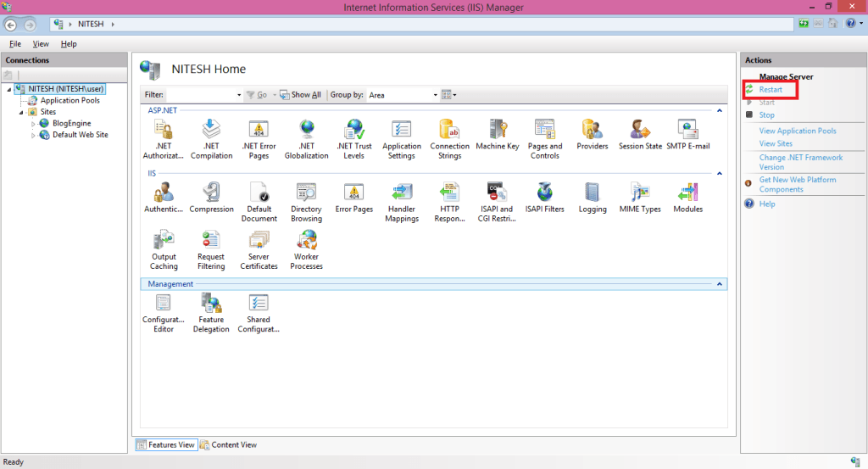Image resolution: width=868 pixels, height=469 pixels.
Task: Collapse the NITESH server node
Action: pyautogui.click(x=8, y=89)
